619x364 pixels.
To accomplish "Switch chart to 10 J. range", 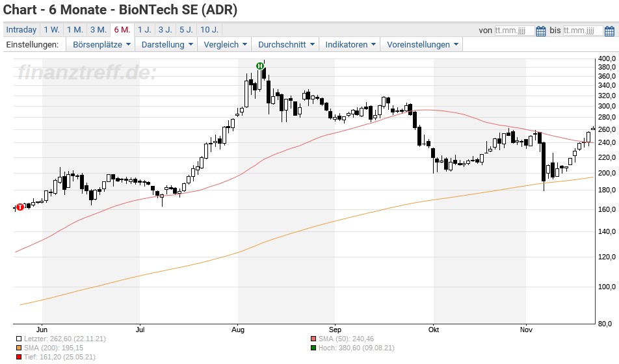I will (x=209, y=30).
